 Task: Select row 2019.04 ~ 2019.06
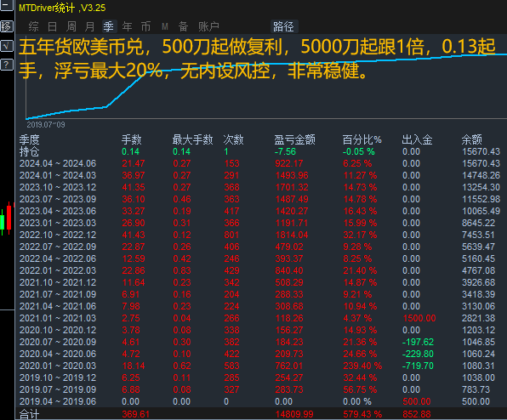[x=260, y=401]
